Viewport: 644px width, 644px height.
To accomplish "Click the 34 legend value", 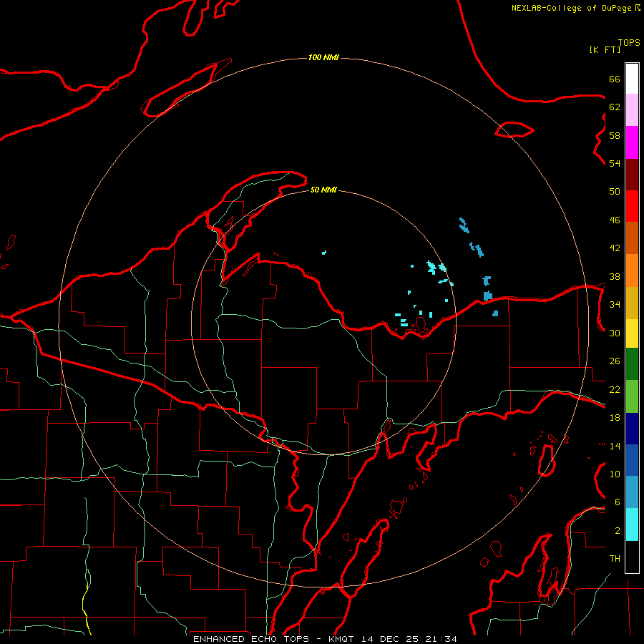I will click(x=615, y=304).
